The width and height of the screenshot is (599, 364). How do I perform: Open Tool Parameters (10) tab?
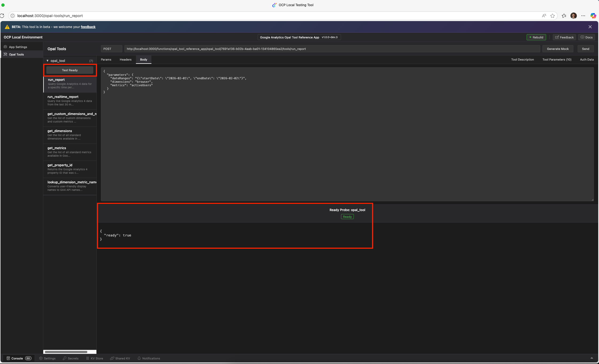tap(557, 60)
